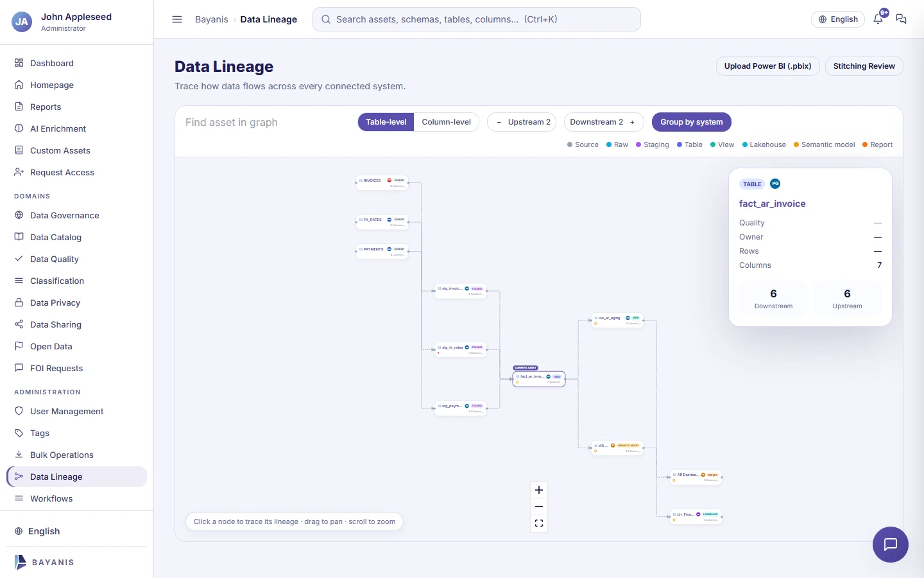Switch to Column-level lineage view
Screen dimensions: 924x578
point(447,122)
